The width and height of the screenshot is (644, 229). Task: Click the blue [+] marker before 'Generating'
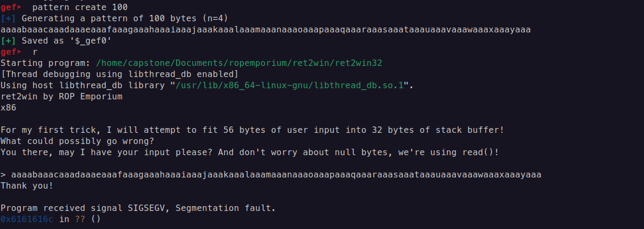coord(8,19)
